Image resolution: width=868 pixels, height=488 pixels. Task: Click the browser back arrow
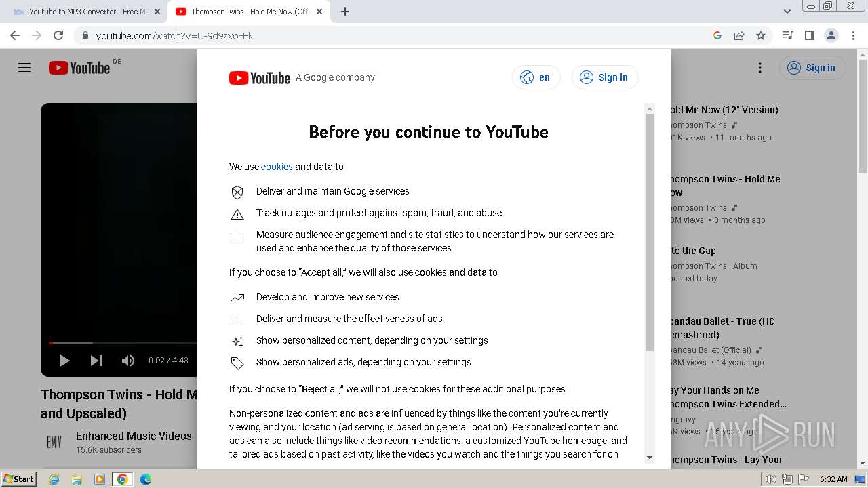tap(15, 35)
